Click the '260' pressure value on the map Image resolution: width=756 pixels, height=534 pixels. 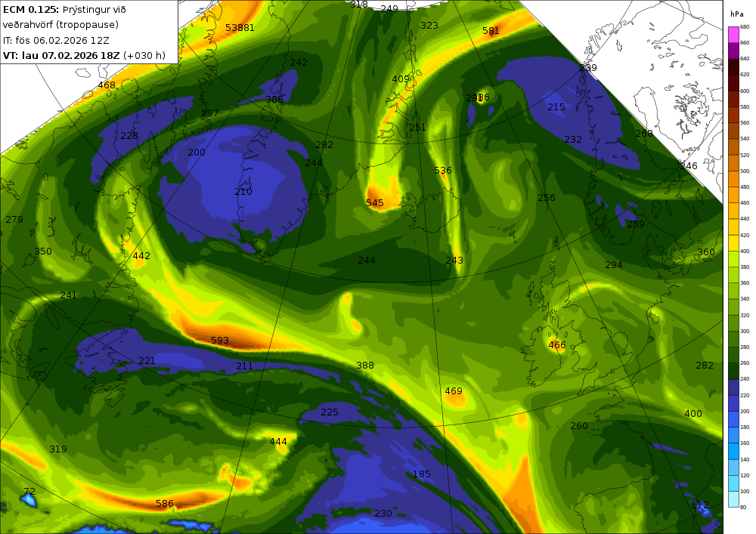(x=578, y=426)
